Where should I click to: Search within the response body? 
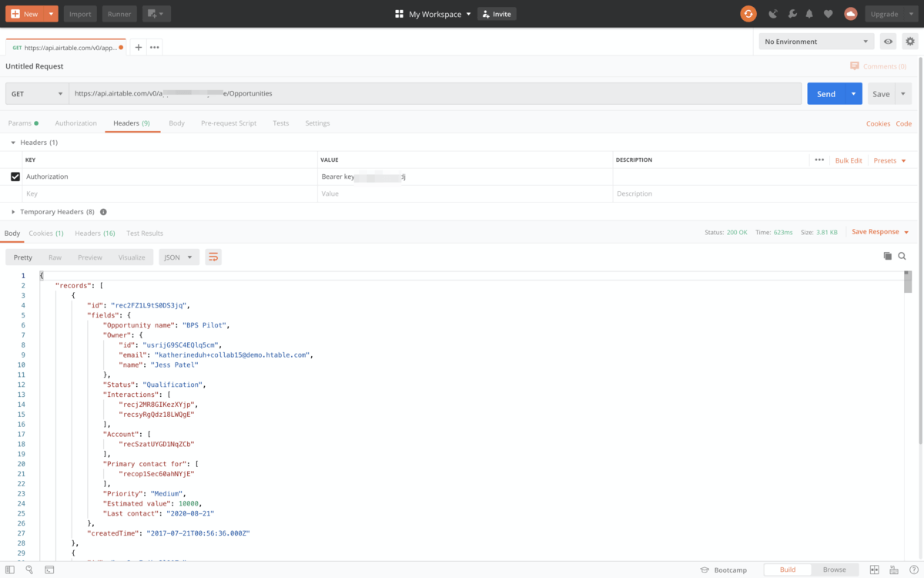pos(902,256)
